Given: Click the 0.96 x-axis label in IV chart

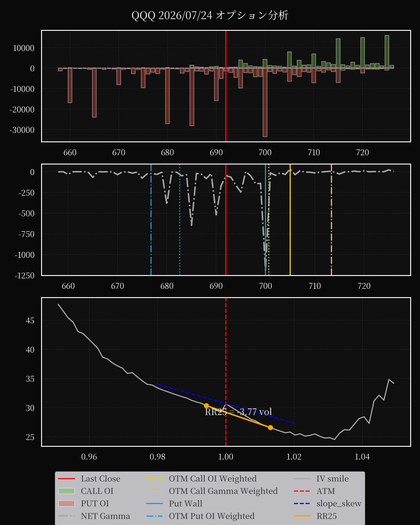Looking at the screenshot, I should [89, 457].
